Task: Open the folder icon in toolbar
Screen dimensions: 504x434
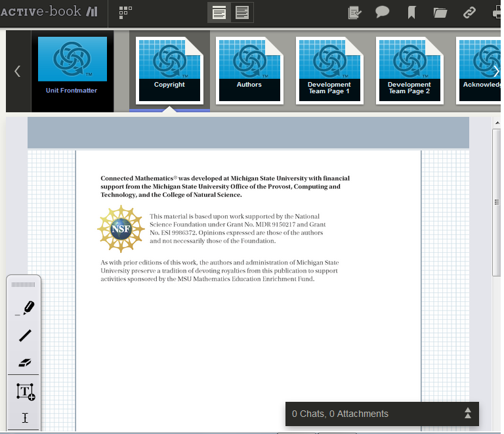Action: coord(440,13)
